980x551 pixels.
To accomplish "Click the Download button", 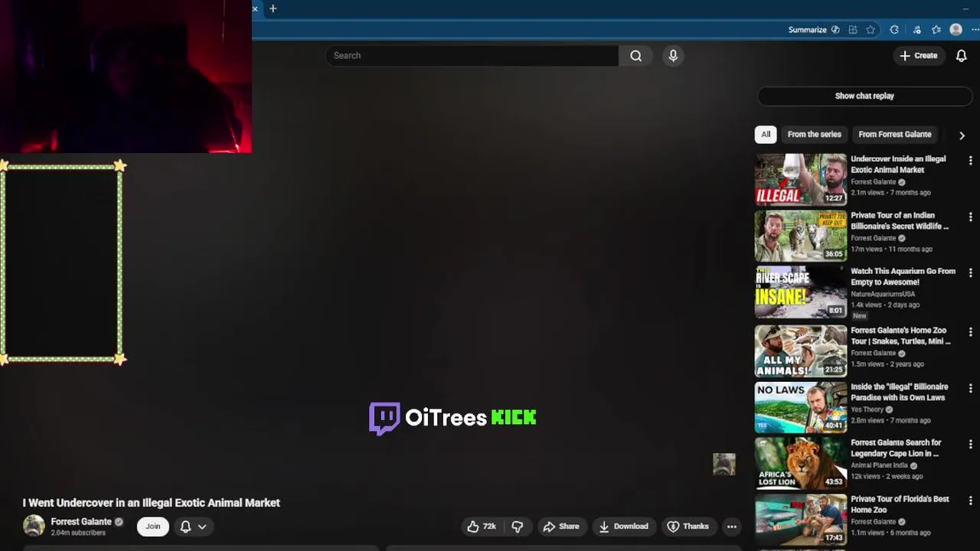I will (x=623, y=527).
